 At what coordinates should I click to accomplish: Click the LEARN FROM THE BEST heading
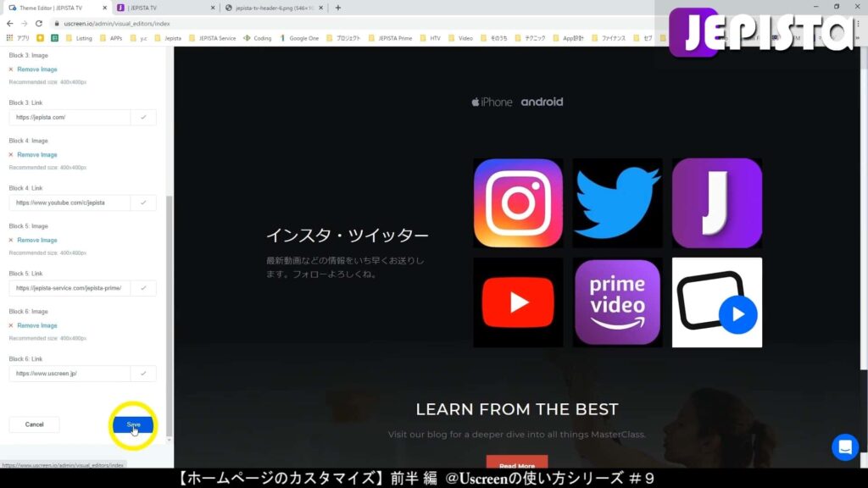(517, 409)
